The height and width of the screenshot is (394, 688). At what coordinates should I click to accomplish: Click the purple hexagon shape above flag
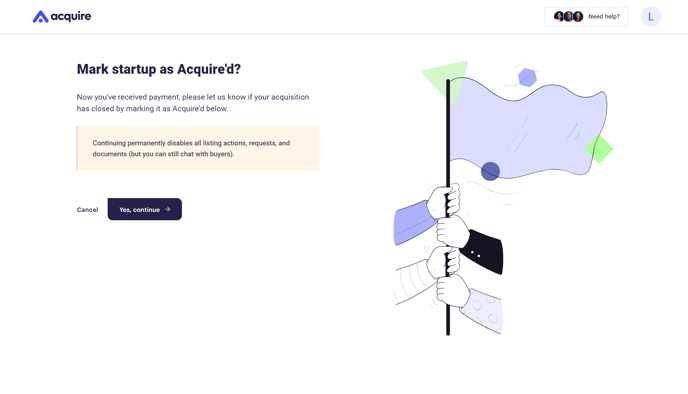[527, 78]
